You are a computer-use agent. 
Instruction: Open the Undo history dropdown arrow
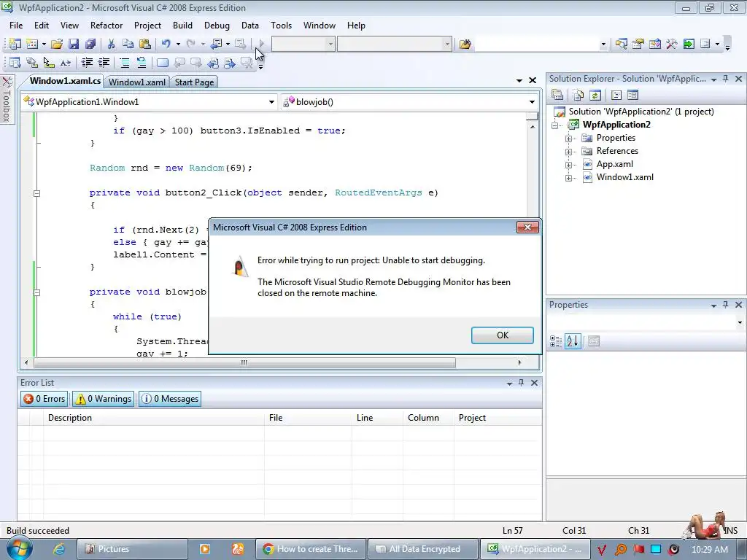[x=178, y=44]
